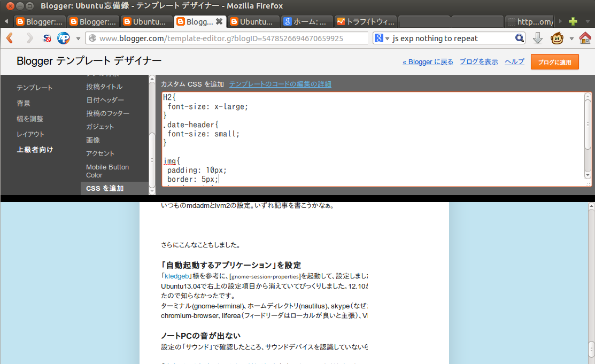Choose '投稿のフッター' in the submenu
595x364 pixels.
[108, 113]
